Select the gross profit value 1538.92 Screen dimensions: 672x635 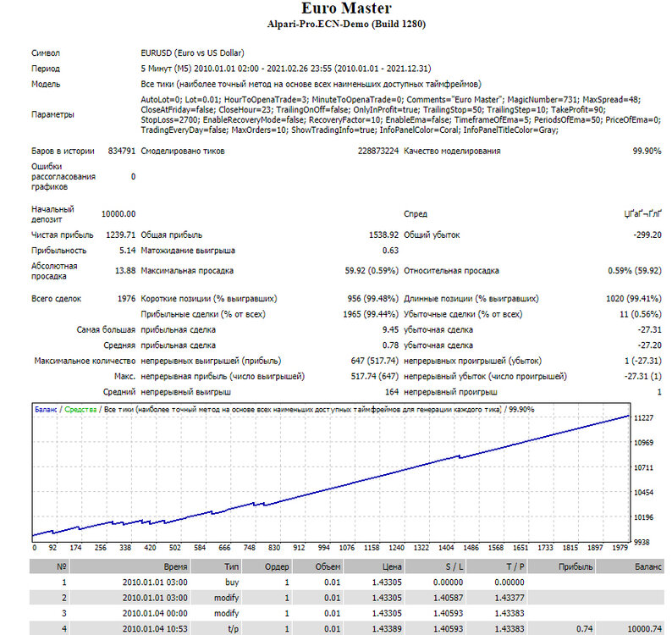(x=383, y=235)
